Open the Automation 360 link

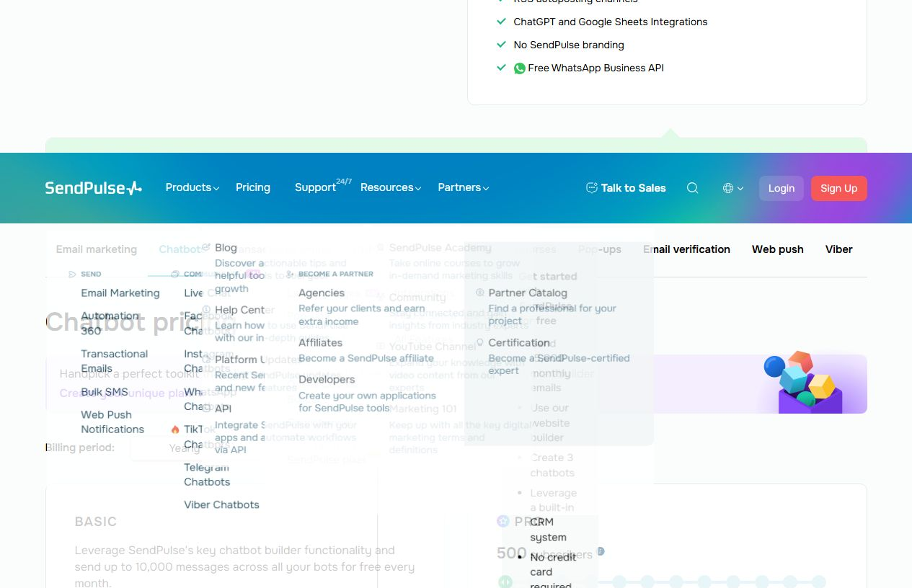[110, 323]
